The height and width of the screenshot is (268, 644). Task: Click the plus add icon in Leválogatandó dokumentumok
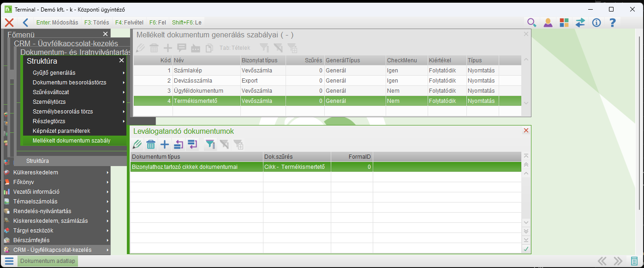click(x=165, y=144)
